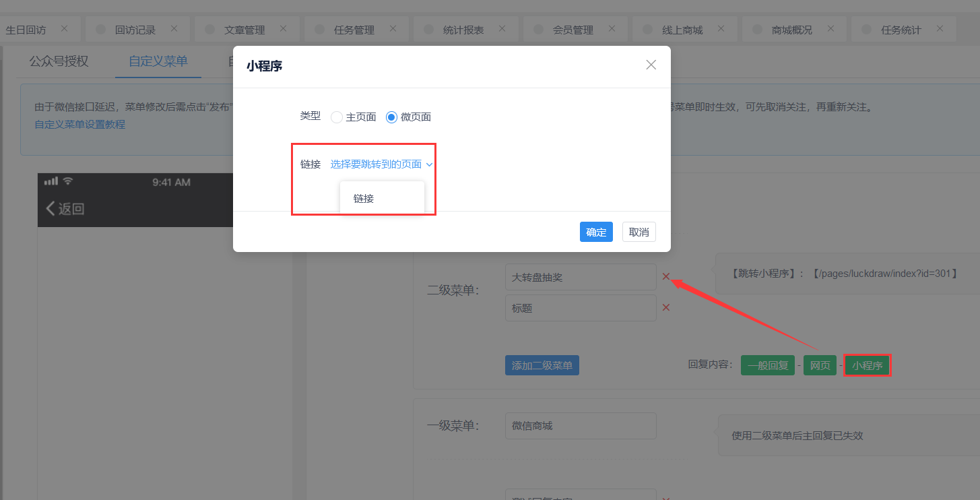Open the 自定义菜单 sub-tab

pyautogui.click(x=158, y=61)
